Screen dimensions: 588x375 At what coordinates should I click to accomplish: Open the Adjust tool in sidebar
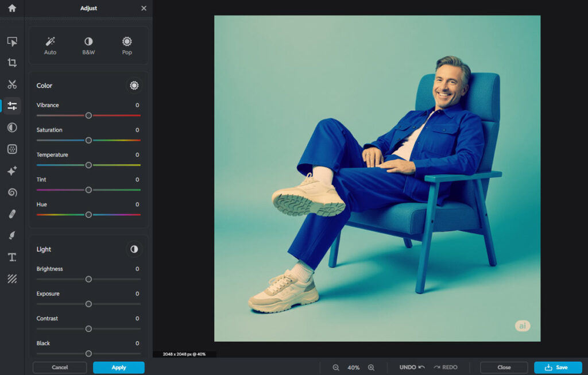12,106
